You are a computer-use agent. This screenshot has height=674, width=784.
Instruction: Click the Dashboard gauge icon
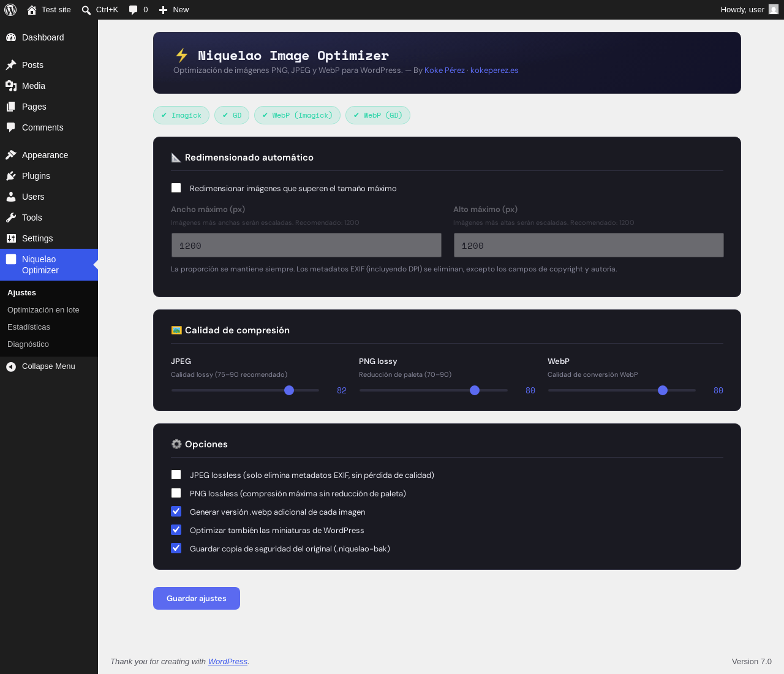coord(11,37)
